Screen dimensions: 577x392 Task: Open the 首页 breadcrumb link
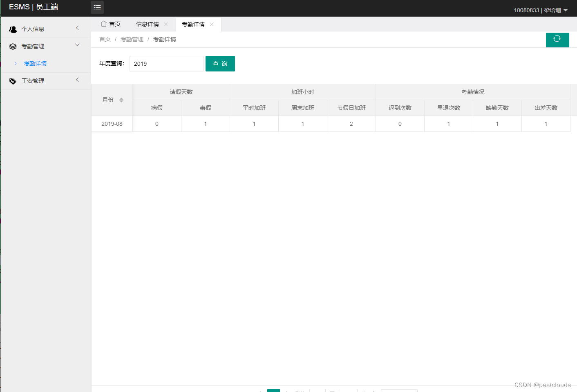pos(105,39)
